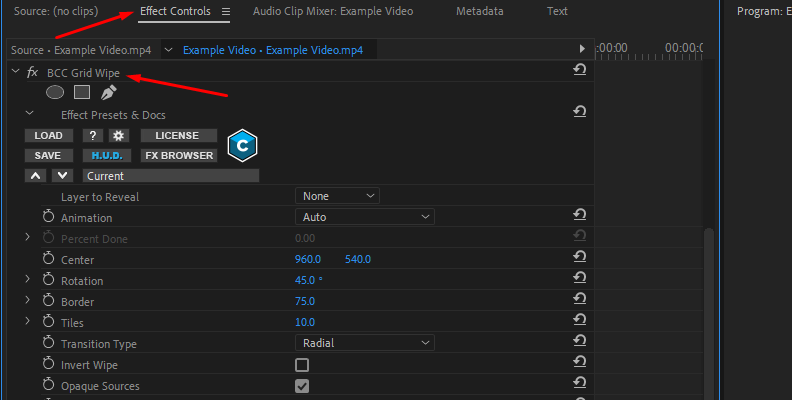792x400 pixels.
Task: Expand the Tiles parameter
Action: (x=28, y=322)
